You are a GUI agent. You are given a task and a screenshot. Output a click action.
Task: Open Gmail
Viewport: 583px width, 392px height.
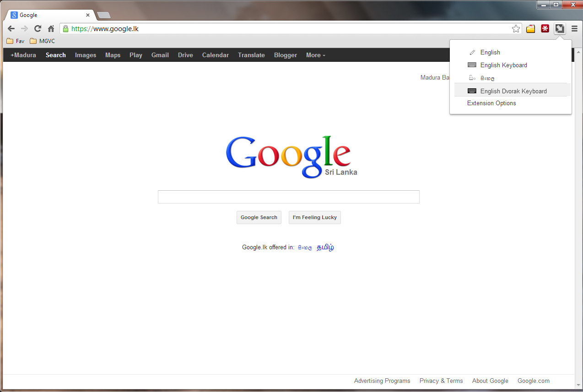click(160, 55)
